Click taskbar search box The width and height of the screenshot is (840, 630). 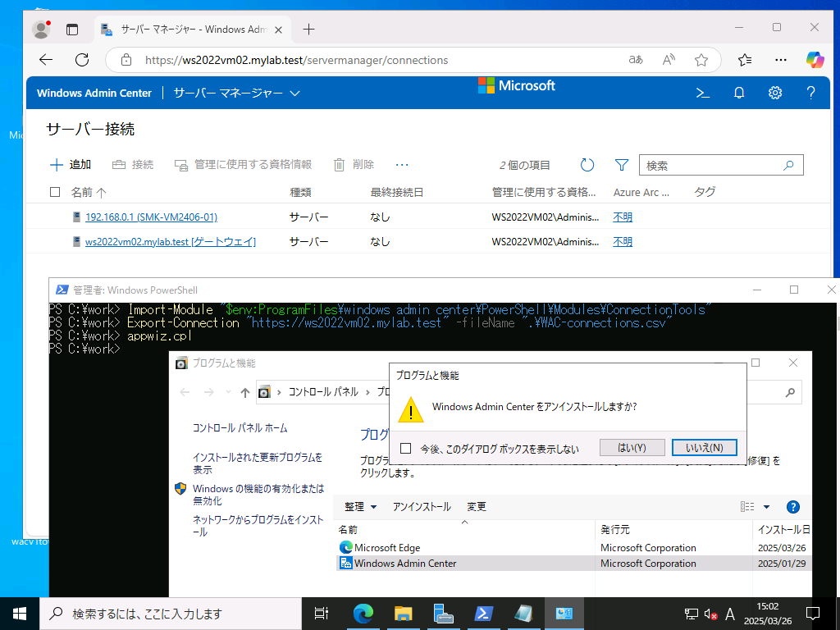click(x=171, y=614)
